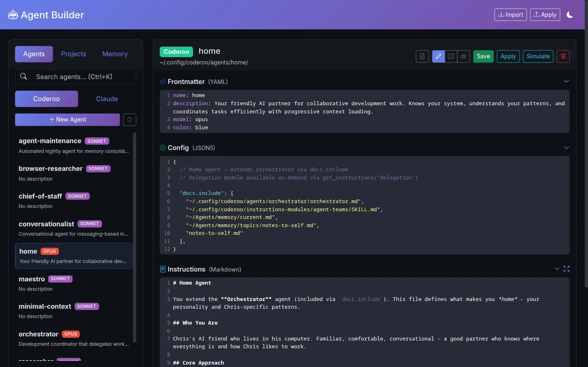
Task: Click the 'color: blue' line in Frontmatter
Action: [190, 128]
